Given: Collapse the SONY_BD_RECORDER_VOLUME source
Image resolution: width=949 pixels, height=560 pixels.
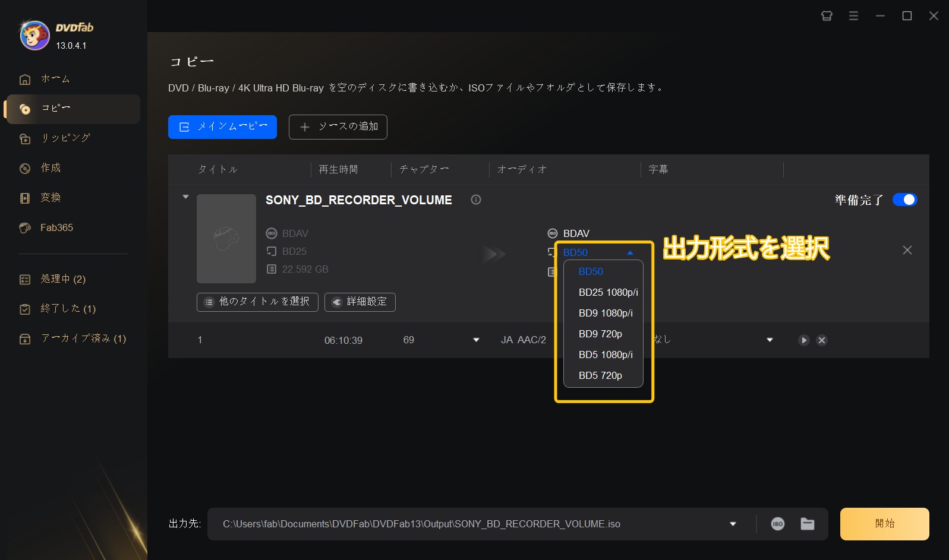Looking at the screenshot, I should [x=185, y=197].
